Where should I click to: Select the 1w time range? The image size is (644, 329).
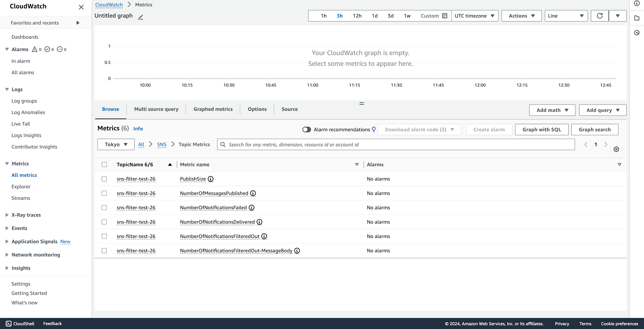(x=407, y=16)
